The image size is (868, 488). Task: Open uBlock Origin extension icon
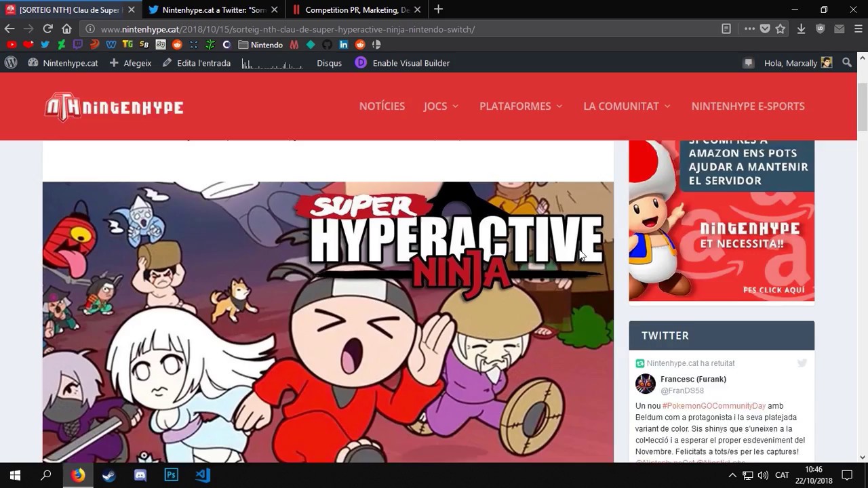point(820,28)
